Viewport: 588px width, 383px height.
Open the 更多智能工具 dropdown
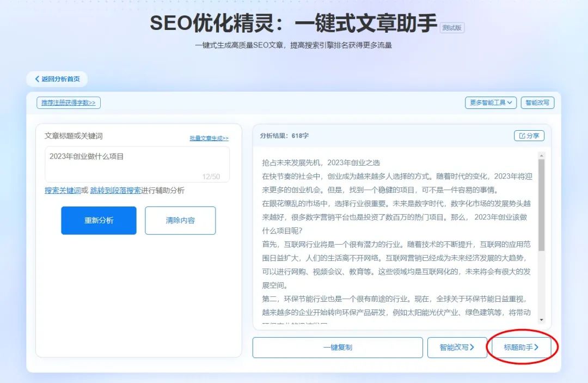point(489,102)
